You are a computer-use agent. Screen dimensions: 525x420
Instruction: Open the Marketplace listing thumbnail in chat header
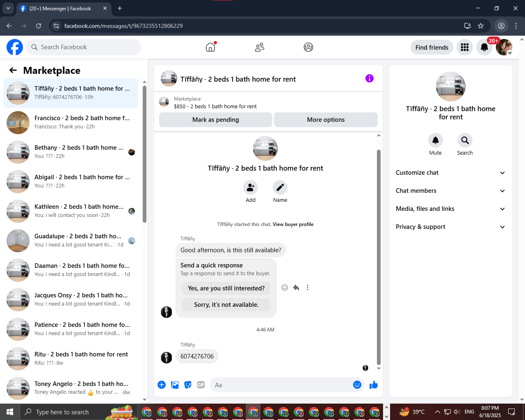click(x=164, y=102)
